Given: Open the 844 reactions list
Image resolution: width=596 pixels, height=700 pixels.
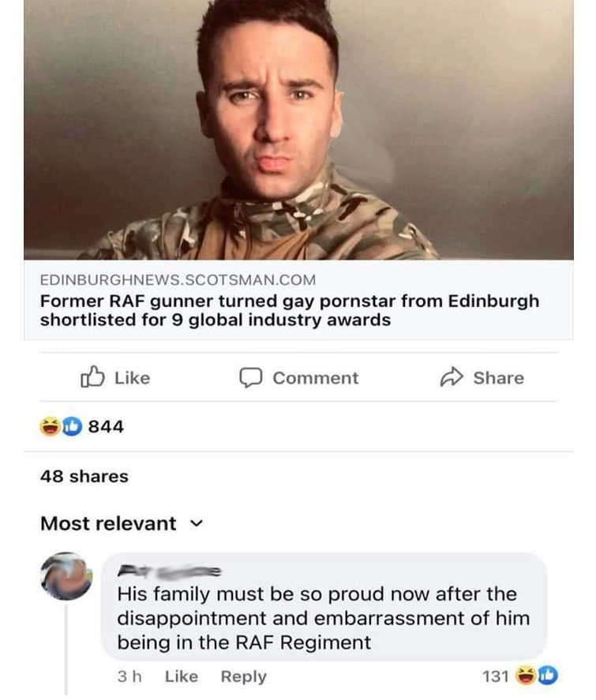Looking at the screenshot, I should 106,427.
